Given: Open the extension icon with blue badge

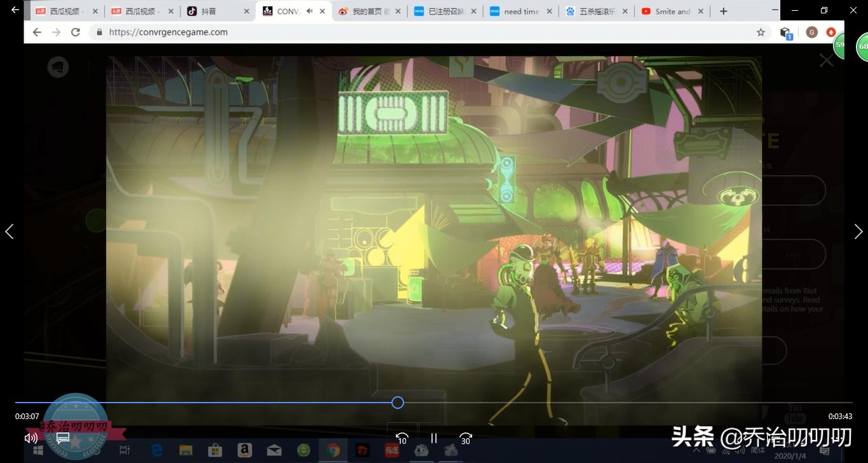Looking at the screenshot, I should click(x=786, y=33).
